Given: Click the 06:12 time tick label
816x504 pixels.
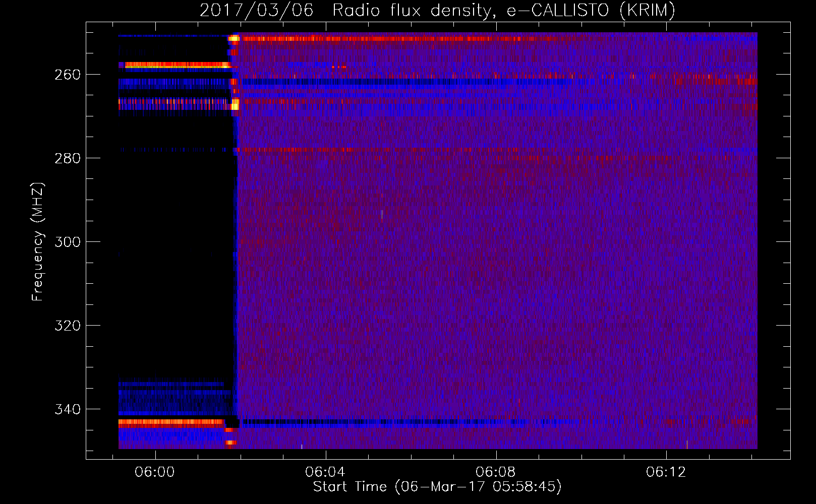Looking at the screenshot, I should [x=666, y=472].
